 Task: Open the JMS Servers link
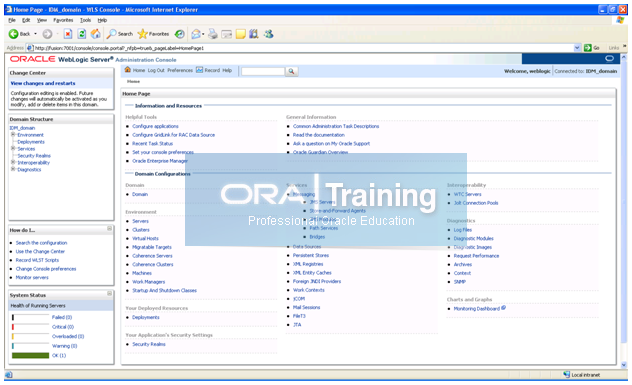[x=322, y=202]
